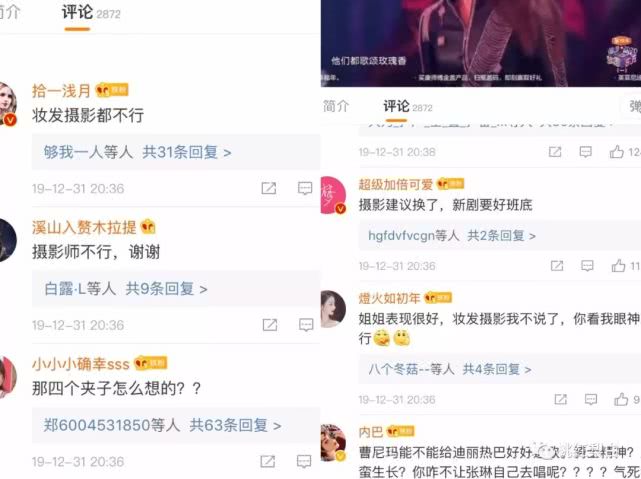Repost 溪山入赘木拉提's comment

[x=270, y=325]
